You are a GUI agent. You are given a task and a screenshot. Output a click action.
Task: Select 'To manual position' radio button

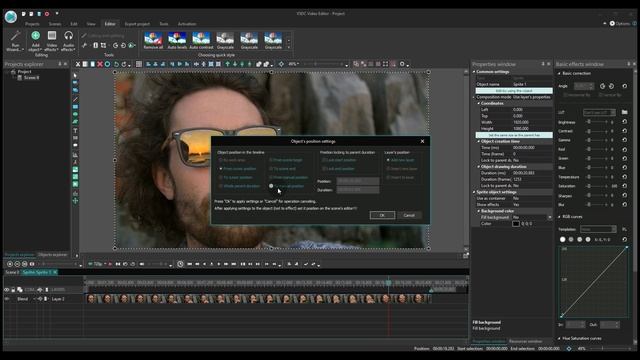coord(271,186)
